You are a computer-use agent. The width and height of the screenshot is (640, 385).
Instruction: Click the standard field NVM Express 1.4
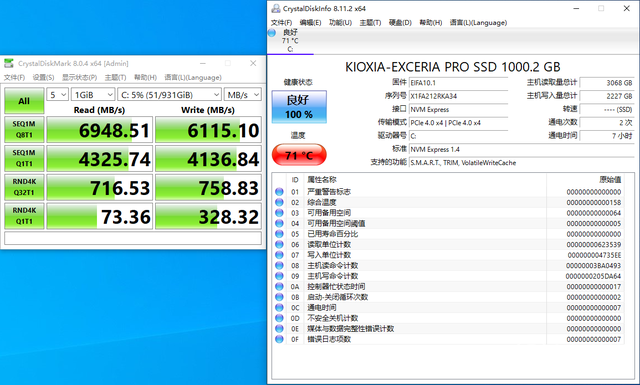[x=522, y=149]
